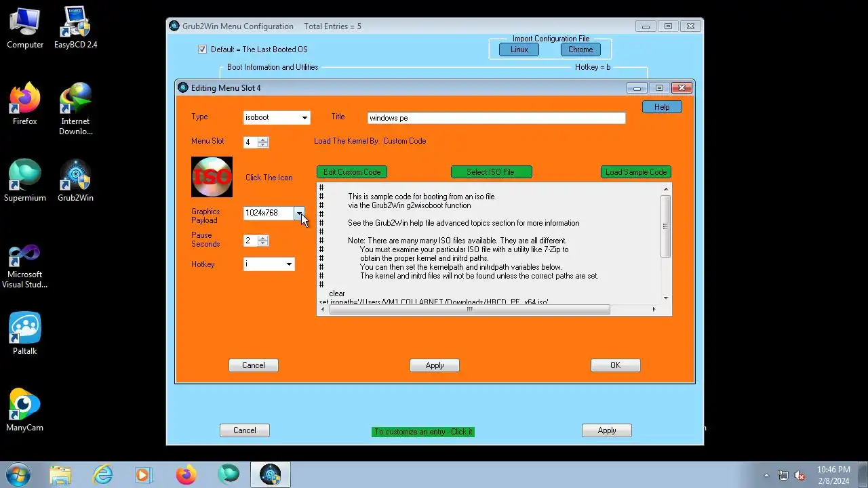Image resolution: width=868 pixels, height=488 pixels.
Task: Click code box scroll left arrow
Action: [323, 310]
